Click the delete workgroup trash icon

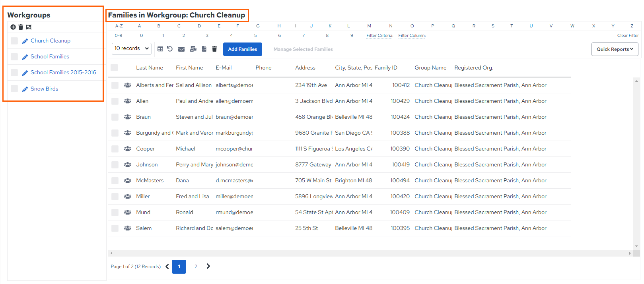click(21, 27)
